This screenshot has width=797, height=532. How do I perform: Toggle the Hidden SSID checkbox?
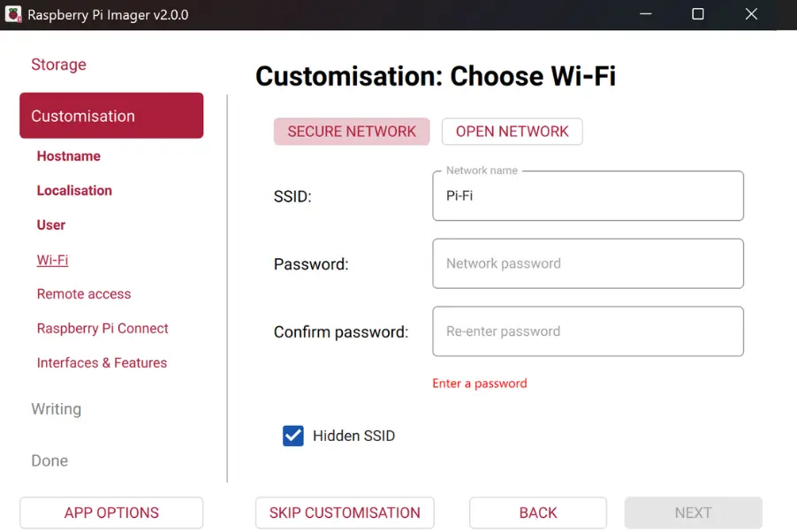click(292, 436)
